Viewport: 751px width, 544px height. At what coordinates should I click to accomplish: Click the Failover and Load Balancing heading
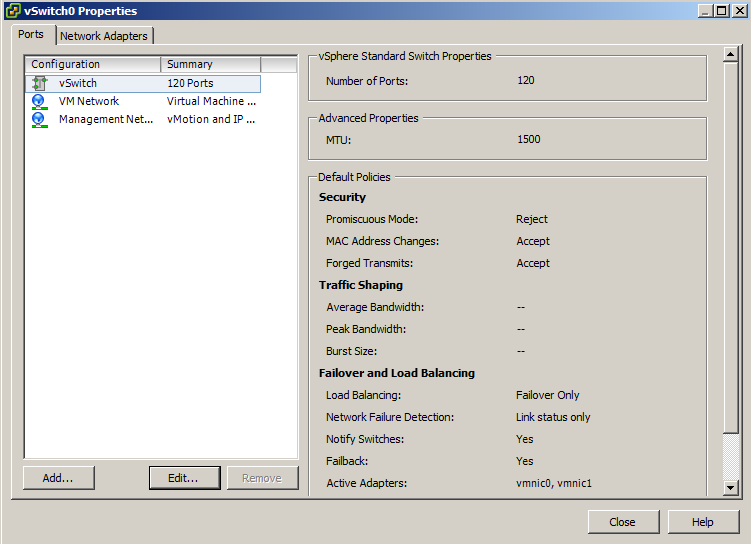(397, 374)
